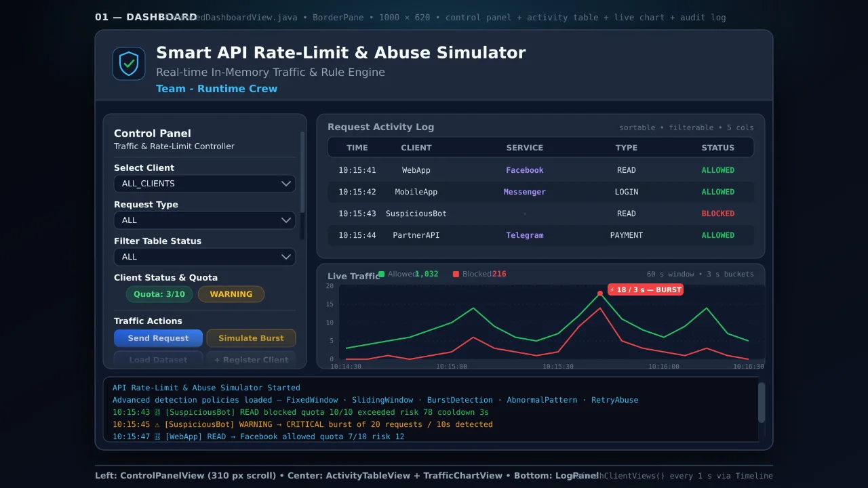Click the red Blocked legend swatch
Image resolution: width=868 pixels, height=488 pixels.
456,274
